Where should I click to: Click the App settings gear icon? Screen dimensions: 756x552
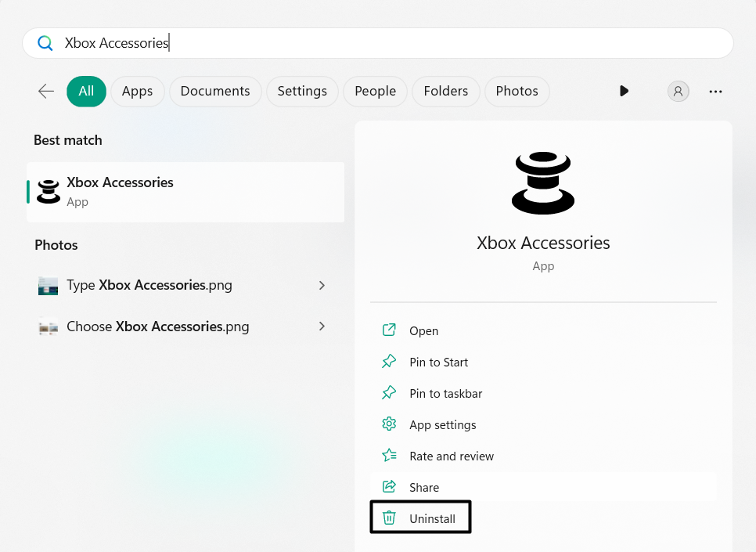[x=389, y=424]
